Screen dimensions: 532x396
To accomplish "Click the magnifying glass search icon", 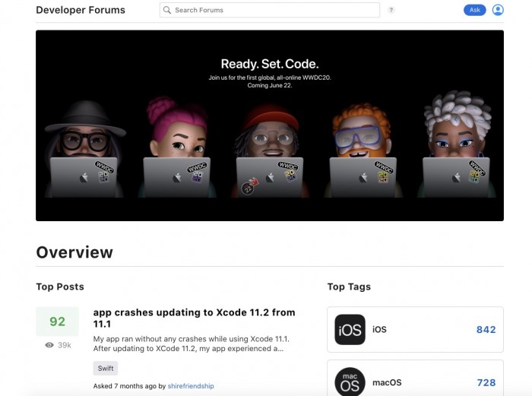I will (x=167, y=11).
